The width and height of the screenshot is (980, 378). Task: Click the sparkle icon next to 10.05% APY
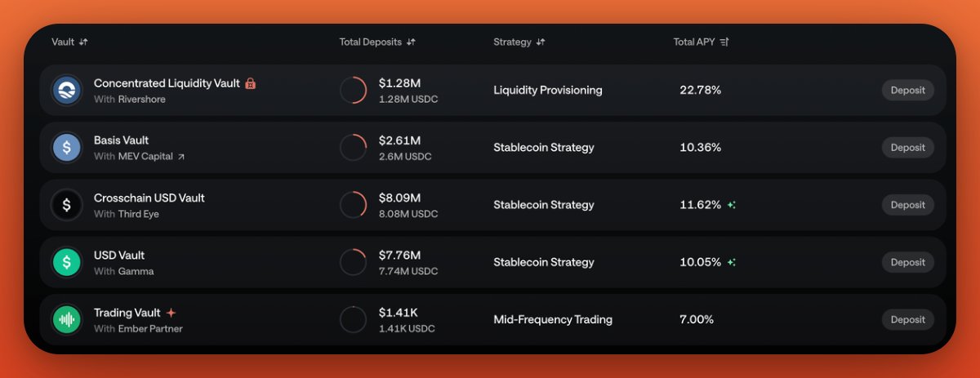pos(732,262)
